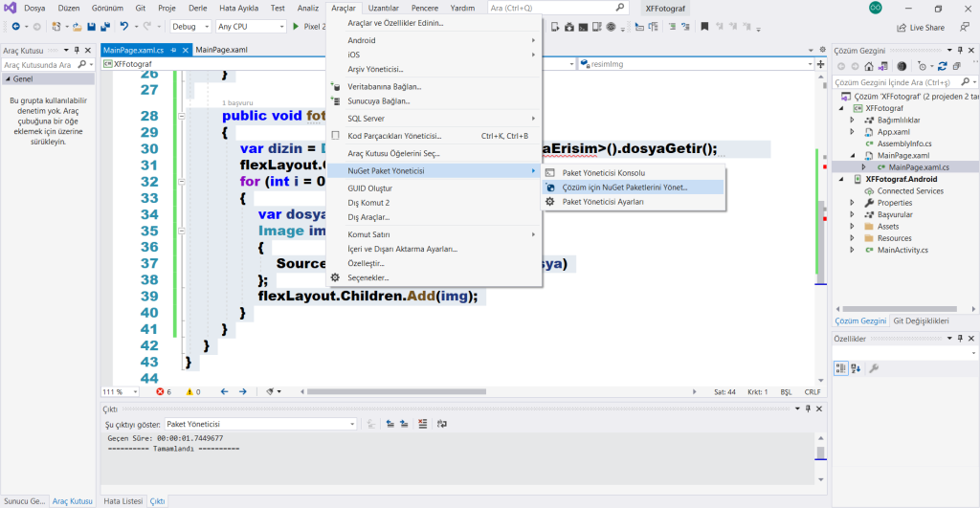Click the Undo arrow icon
Viewport: 980px width, 508px height.
click(124, 27)
